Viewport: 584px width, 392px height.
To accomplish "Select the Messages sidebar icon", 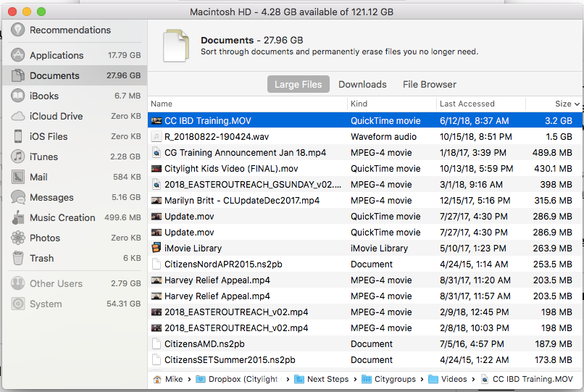I will click(x=18, y=197).
